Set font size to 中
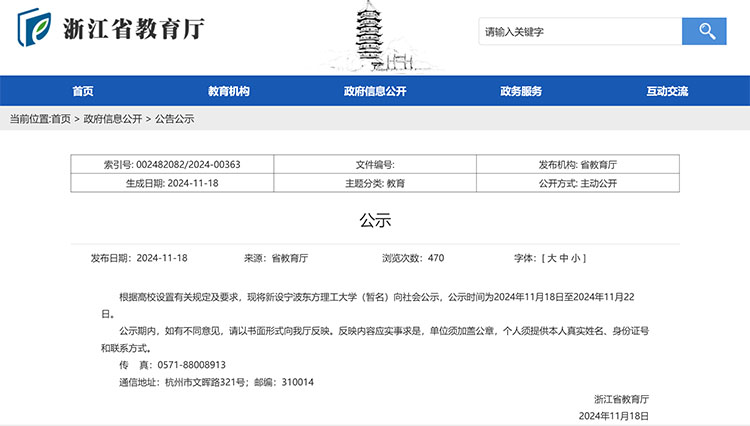This screenshot has height=426, width=750. point(565,258)
